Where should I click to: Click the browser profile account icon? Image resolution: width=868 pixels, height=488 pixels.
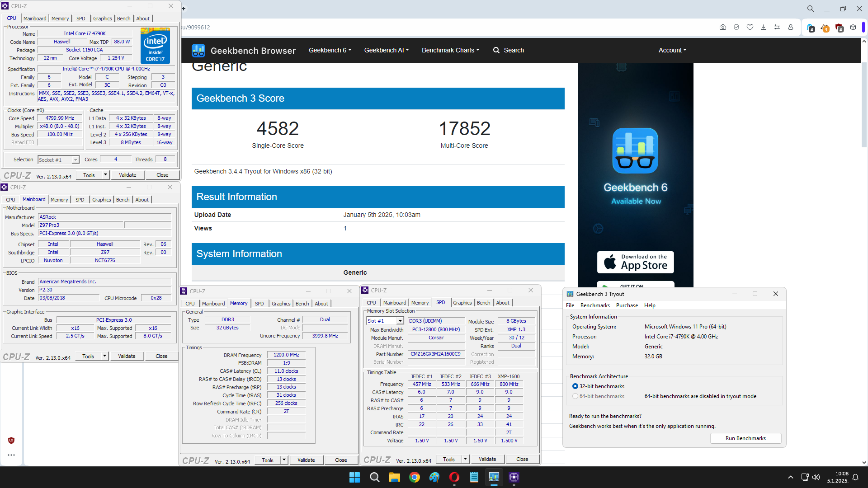[x=791, y=27]
